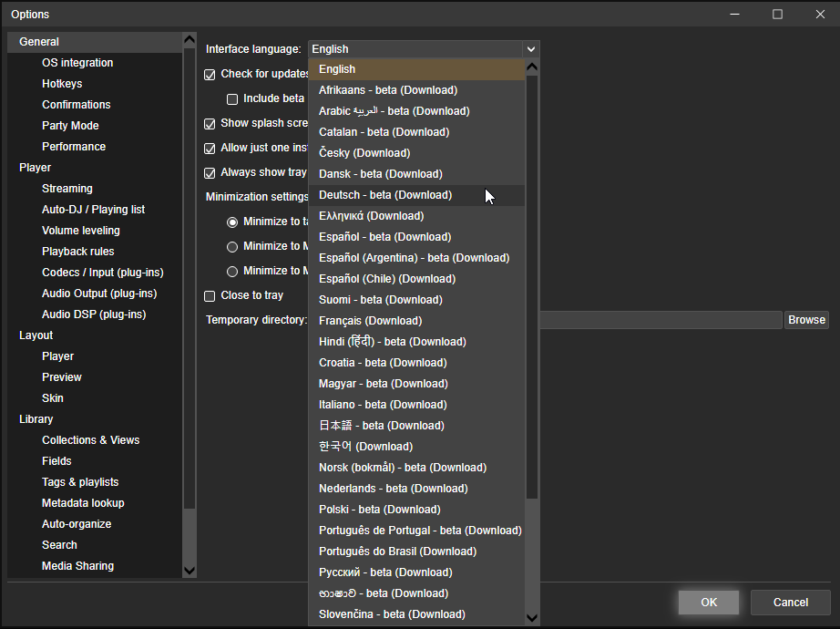840x629 pixels.
Task: Enable the Close to tray checkbox
Action: coord(210,295)
